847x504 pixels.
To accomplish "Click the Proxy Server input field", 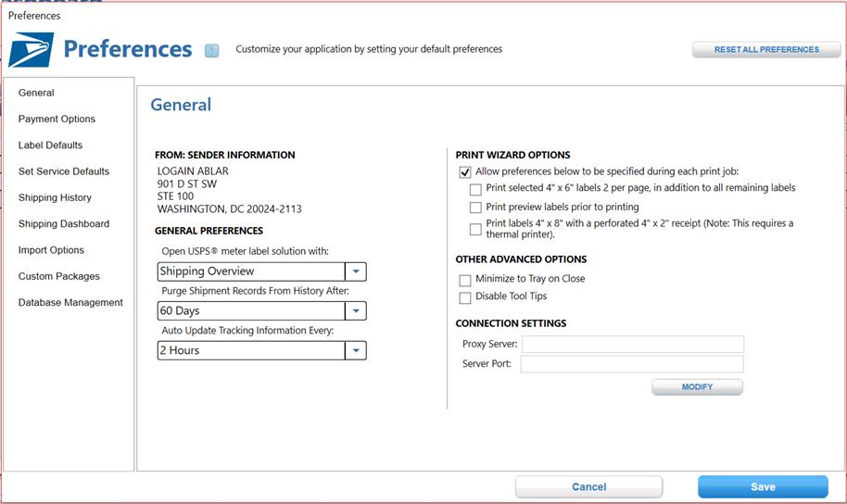I will [x=633, y=344].
